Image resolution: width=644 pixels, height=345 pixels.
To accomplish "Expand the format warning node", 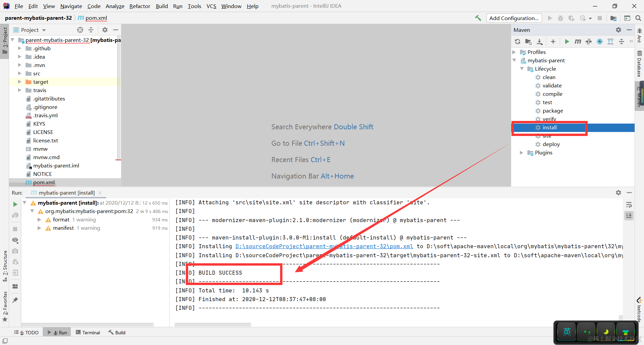I will pos(39,220).
